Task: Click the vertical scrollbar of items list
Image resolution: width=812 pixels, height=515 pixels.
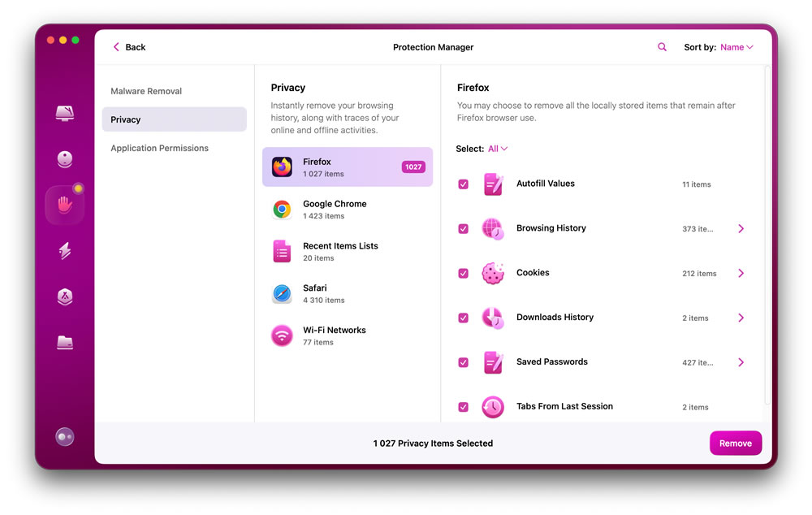Action: [767, 236]
